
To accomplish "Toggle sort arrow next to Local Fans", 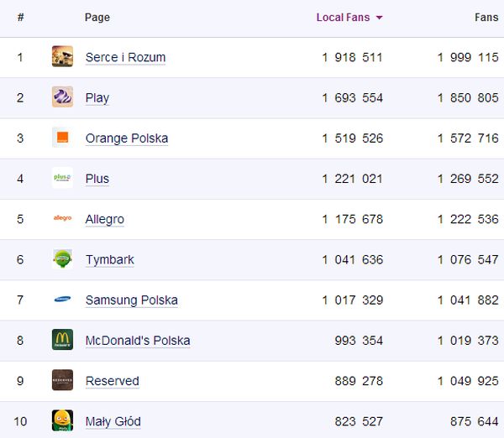I will [380, 18].
